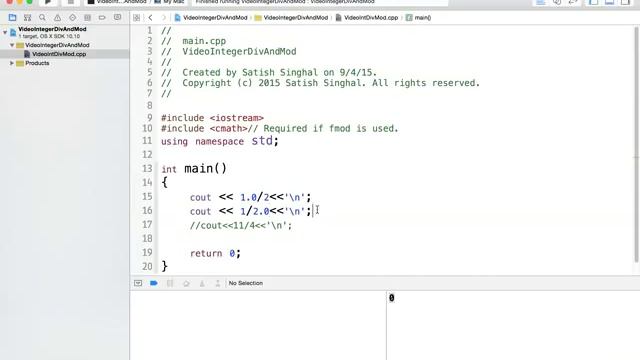Toggle the Utilities panel visibility
640x360 pixels.
click(625, 2)
